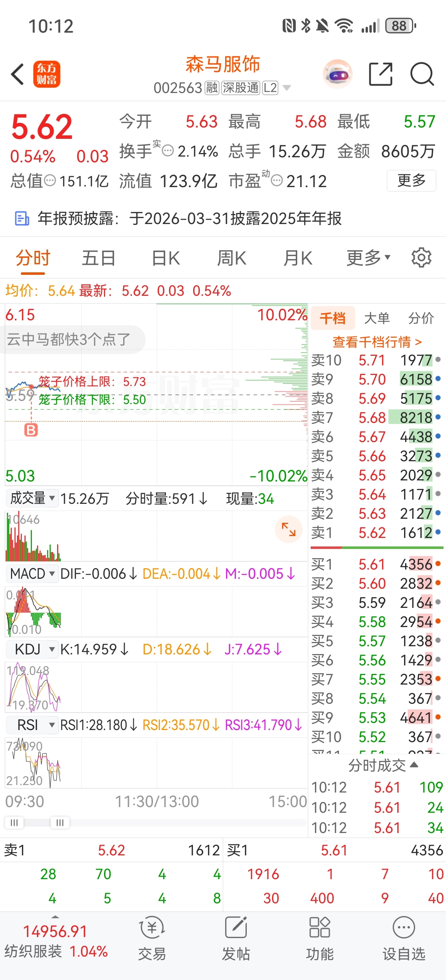Expand the 纺织服装 index bar
The height and width of the screenshot is (980, 446).
55,916
